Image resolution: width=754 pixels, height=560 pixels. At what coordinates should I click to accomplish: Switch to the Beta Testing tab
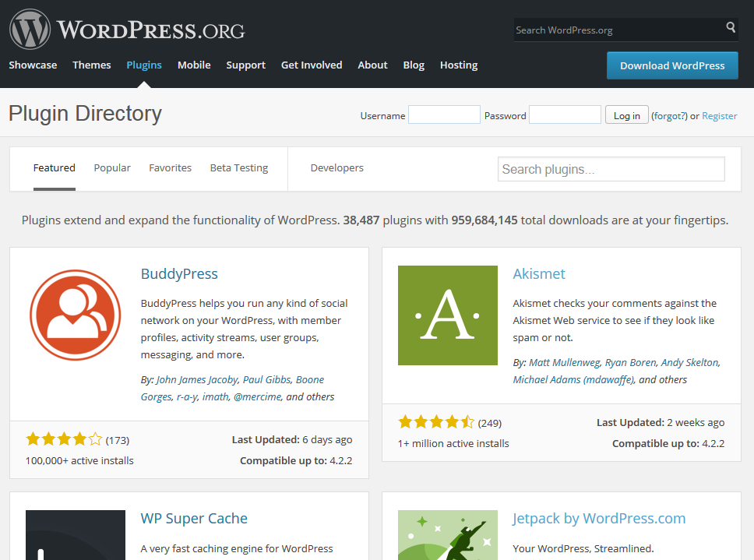pyautogui.click(x=239, y=167)
